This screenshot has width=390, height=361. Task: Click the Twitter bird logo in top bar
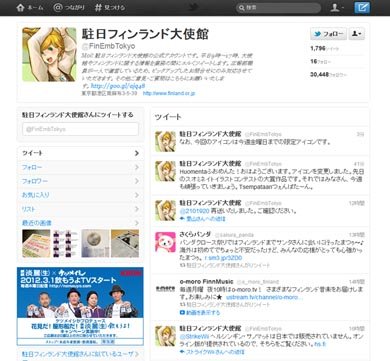click(x=193, y=7)
